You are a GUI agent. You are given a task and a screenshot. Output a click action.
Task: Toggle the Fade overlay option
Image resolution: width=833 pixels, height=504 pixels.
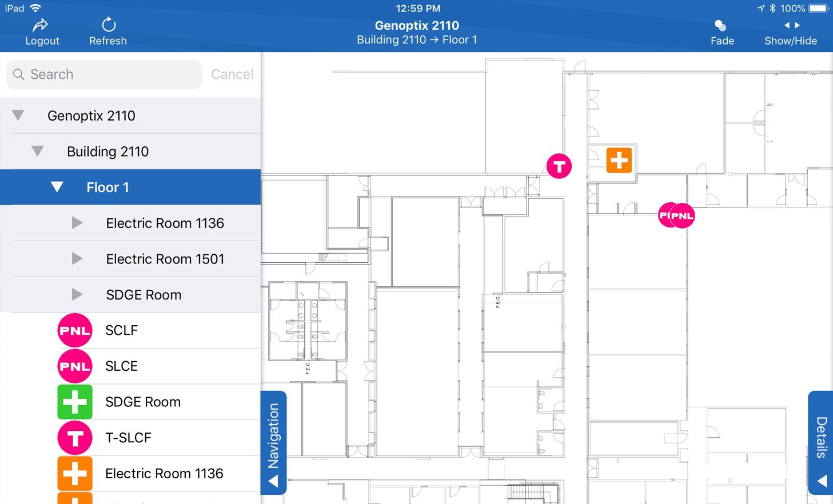(722, 32)
